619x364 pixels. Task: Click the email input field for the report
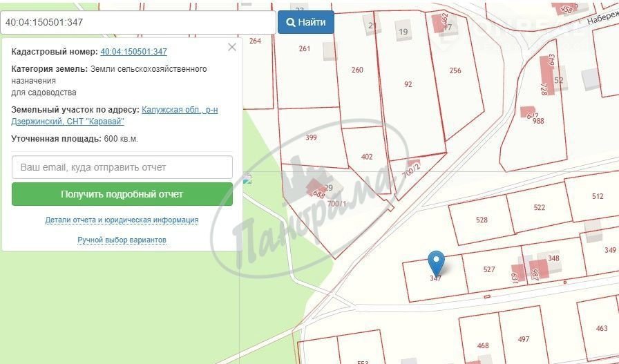pyautogui.click(x=122, y=167)
